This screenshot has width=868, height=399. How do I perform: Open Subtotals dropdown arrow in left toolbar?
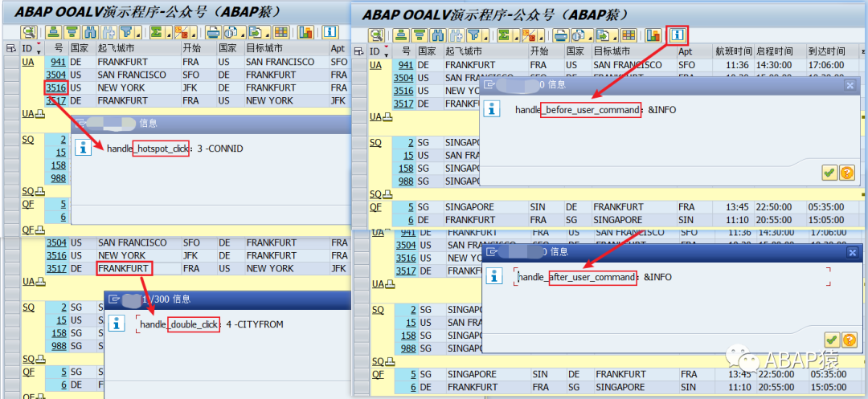(x=193, y=33)
